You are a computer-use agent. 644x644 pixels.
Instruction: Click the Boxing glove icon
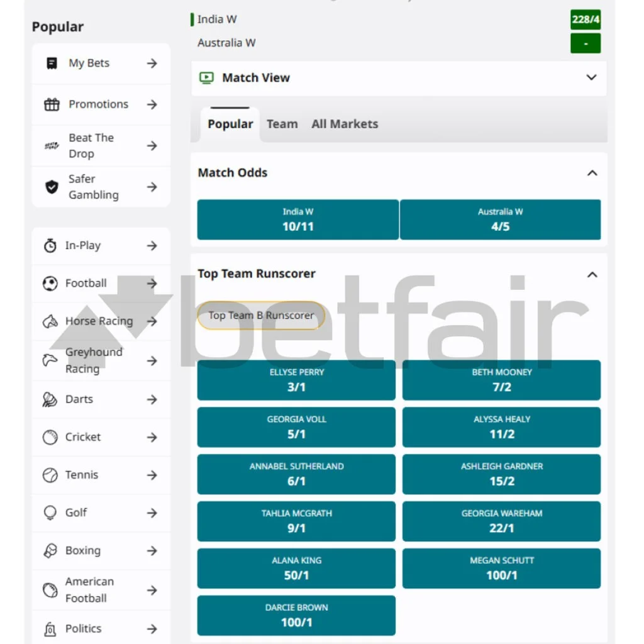50,551
